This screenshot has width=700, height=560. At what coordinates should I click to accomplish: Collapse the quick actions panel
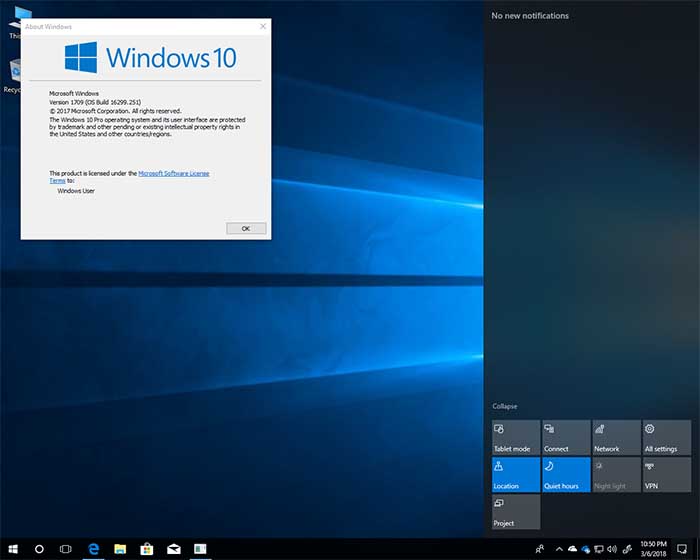[x=505, y=406]
